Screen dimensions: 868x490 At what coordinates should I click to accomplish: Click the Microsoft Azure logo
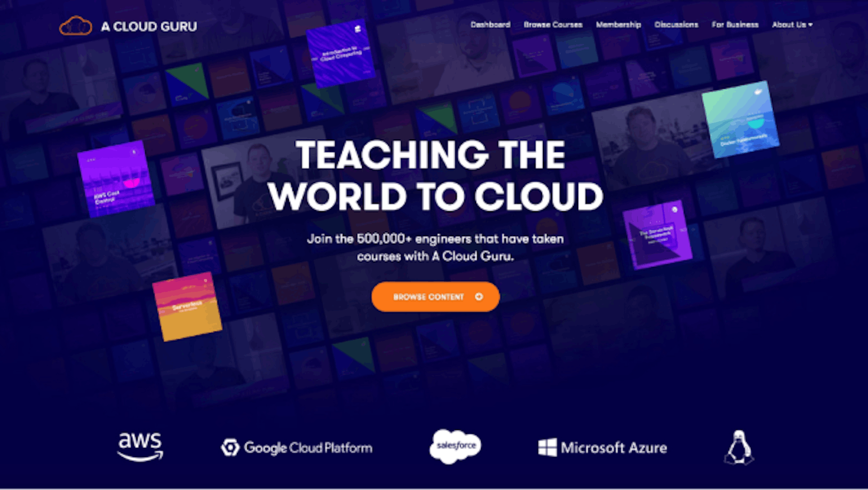pyautogui.click(x=603, y=447)
